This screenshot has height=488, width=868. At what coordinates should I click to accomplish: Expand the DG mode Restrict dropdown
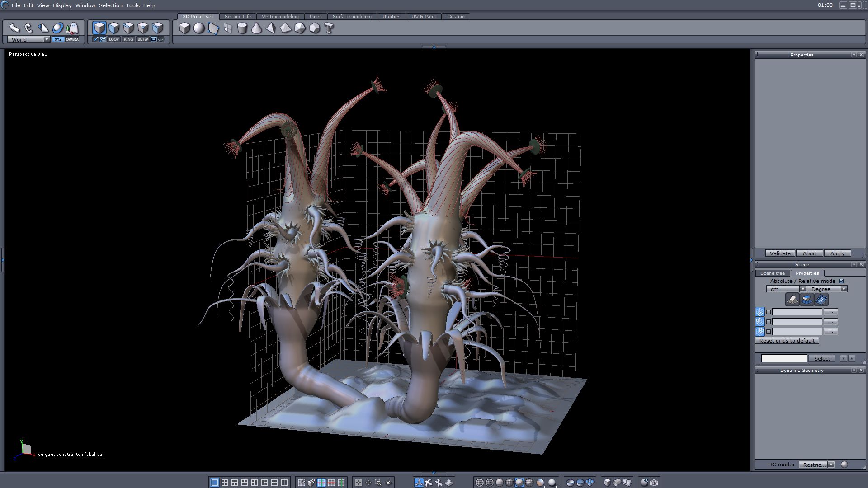831,465
